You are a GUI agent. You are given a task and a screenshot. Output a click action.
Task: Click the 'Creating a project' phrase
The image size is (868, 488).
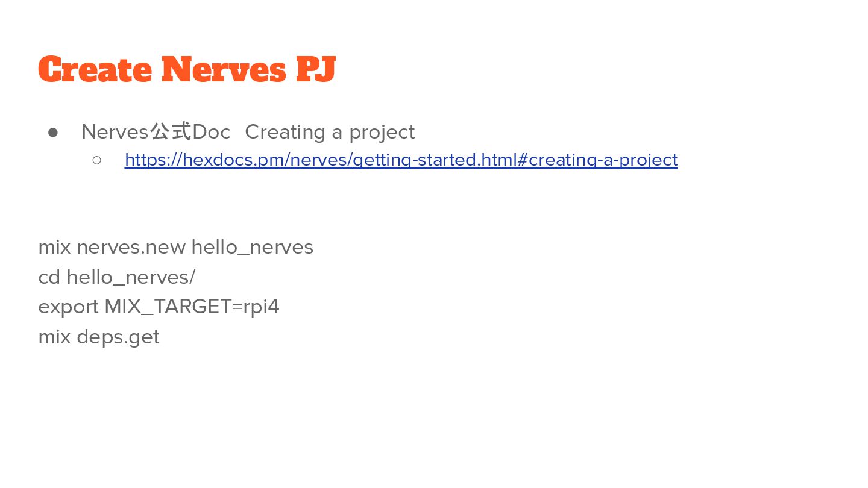point(330,131)
